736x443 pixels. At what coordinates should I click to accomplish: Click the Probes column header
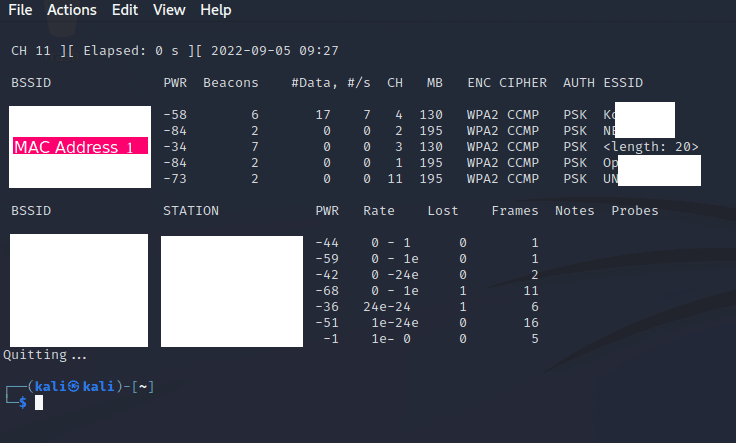[x=635, y=211]
